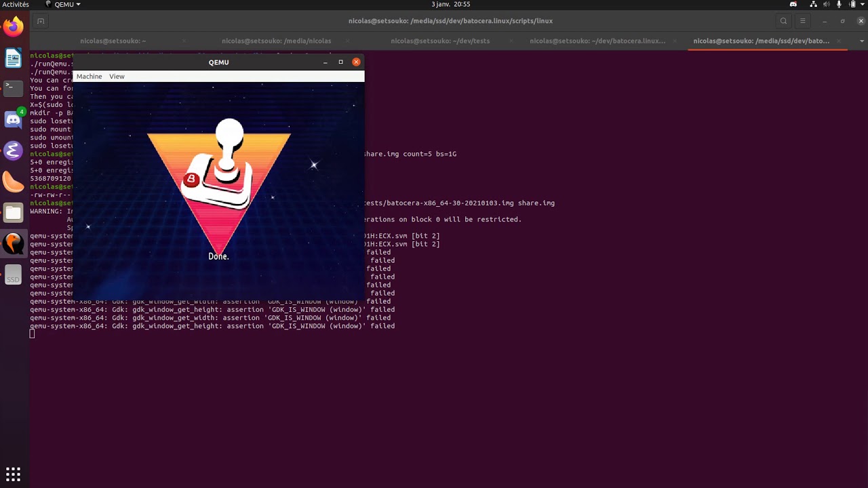This screenshot has height=488, width=868.
Task: Launch Firefox from the dock
Action: click(14, 27)
